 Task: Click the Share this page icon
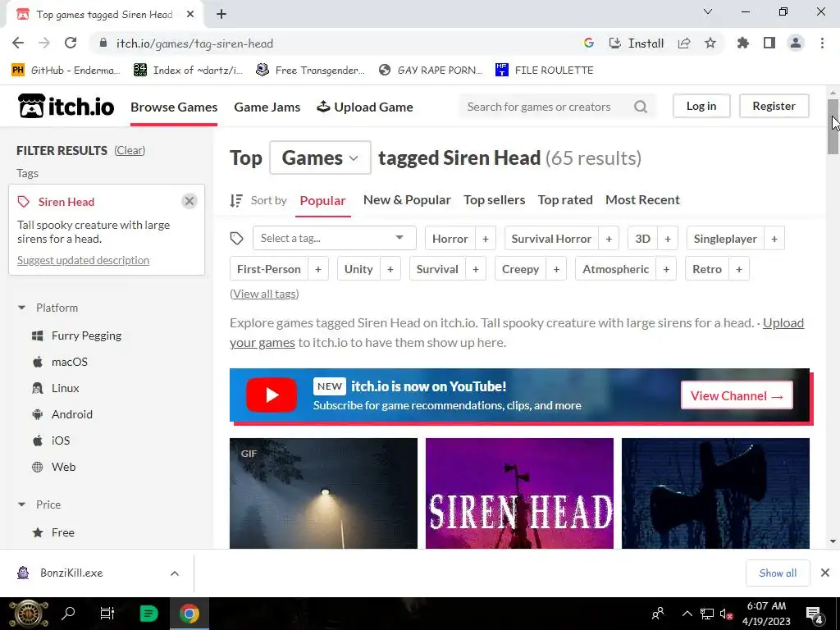coord(684,43)
